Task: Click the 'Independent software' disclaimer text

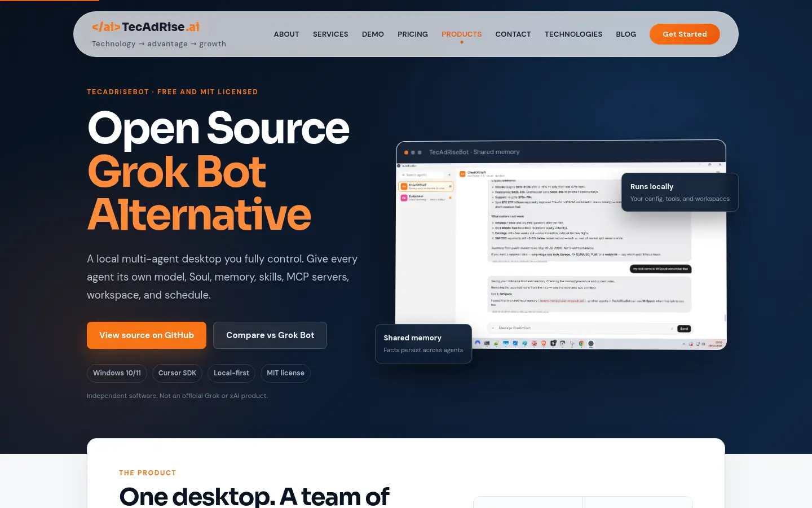Action: pyautogui.click(x=177, y=396)
